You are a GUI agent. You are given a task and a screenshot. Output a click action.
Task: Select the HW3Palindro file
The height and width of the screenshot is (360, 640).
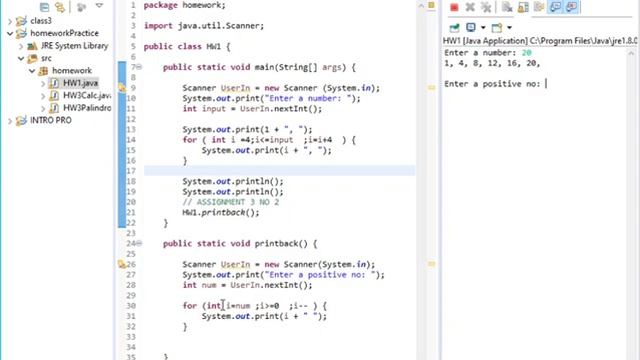87,108
